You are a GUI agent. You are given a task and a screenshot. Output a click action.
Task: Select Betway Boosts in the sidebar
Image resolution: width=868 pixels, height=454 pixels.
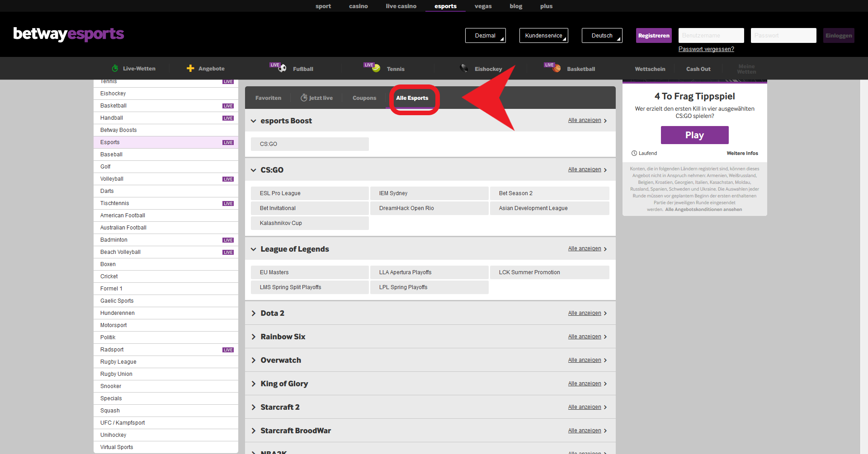coord(166,130)
